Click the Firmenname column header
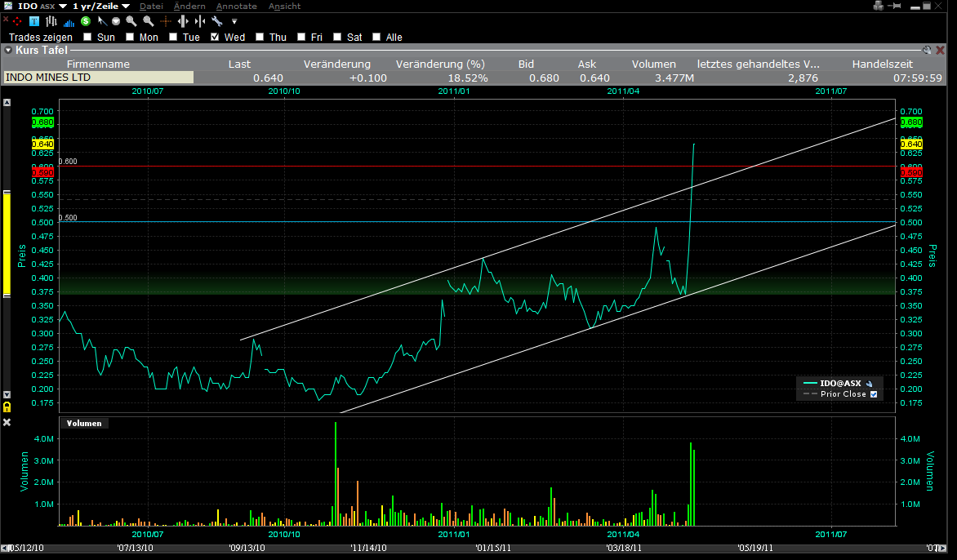The width and height of the screenshot is (957, 560). tap(98, 64)
